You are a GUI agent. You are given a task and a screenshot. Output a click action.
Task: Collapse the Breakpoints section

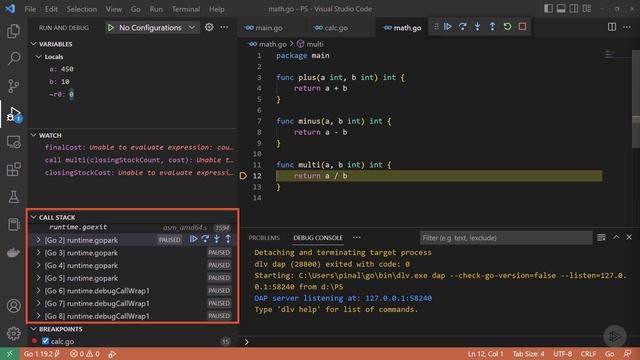34,329
